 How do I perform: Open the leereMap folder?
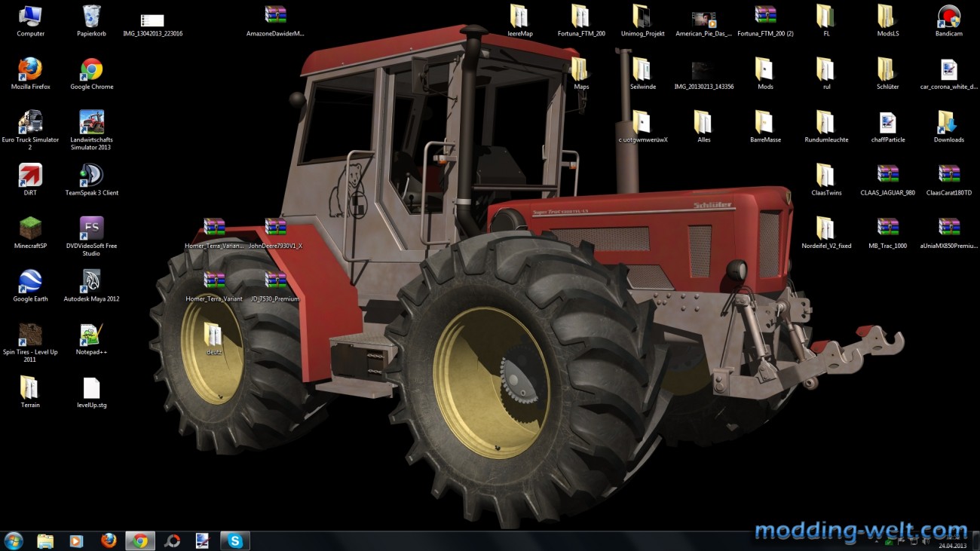[x=520, y=20]
